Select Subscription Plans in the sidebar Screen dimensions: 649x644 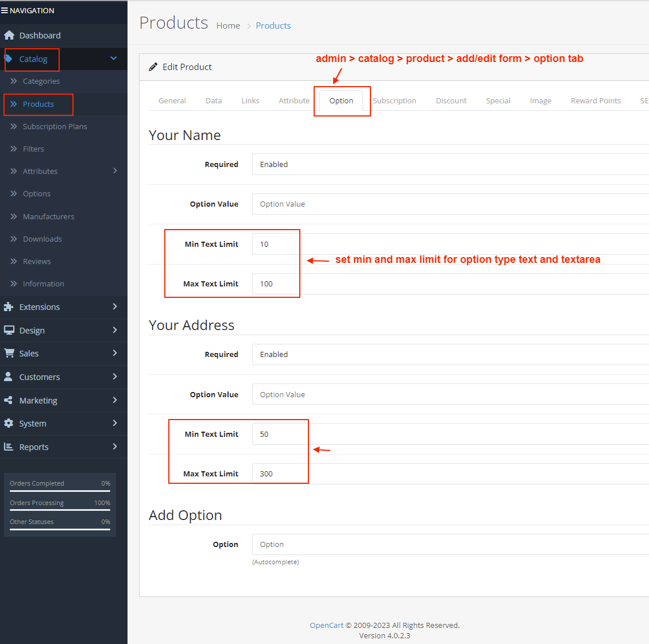click(55, 126)
